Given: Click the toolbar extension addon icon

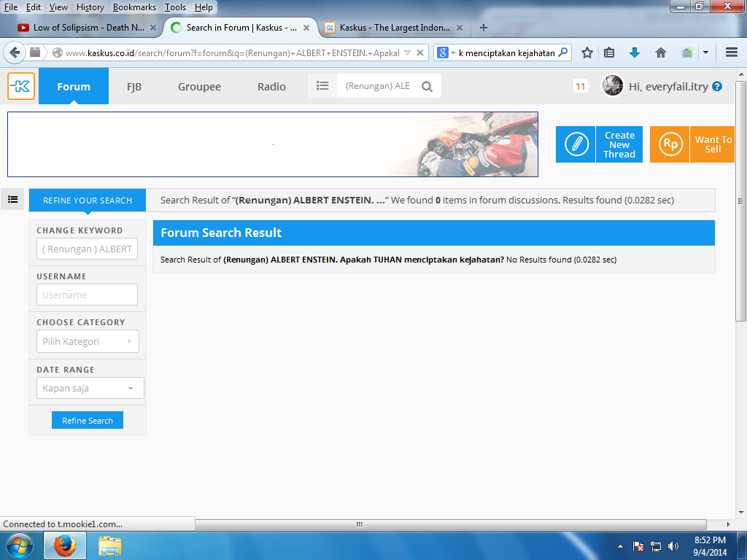Looking at the screenshot, I should point(687,52).
